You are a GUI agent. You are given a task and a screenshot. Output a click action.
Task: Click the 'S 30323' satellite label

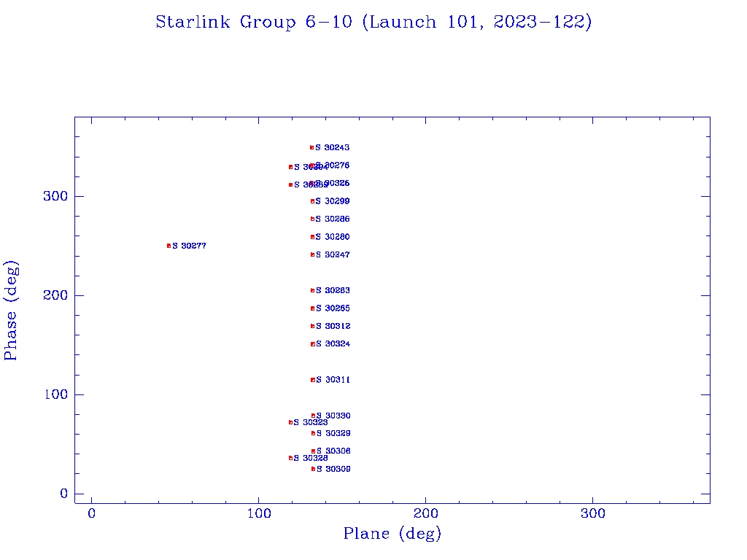coord(311,422)
